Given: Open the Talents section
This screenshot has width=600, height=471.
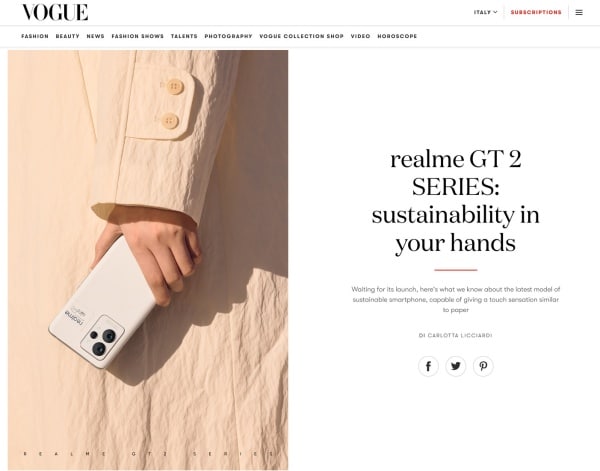Looking at the screenshot, I should 184,36.
